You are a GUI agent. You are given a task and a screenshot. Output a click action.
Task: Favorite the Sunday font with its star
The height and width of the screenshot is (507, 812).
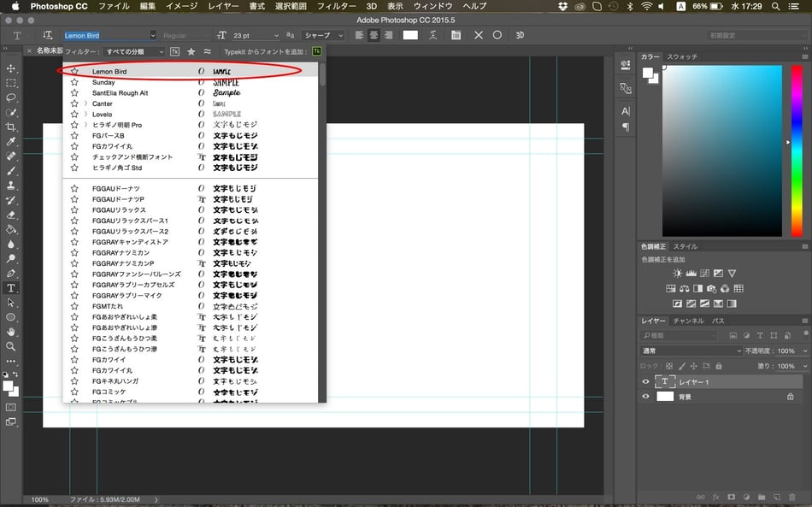point(74,82)
